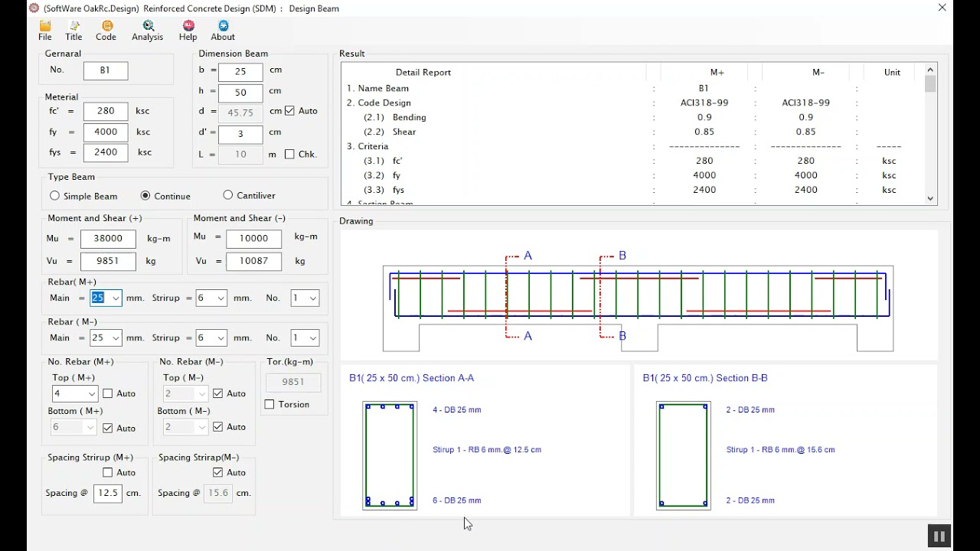Toggle Auto for Top (M-) rebar

(x=218, y=393)
